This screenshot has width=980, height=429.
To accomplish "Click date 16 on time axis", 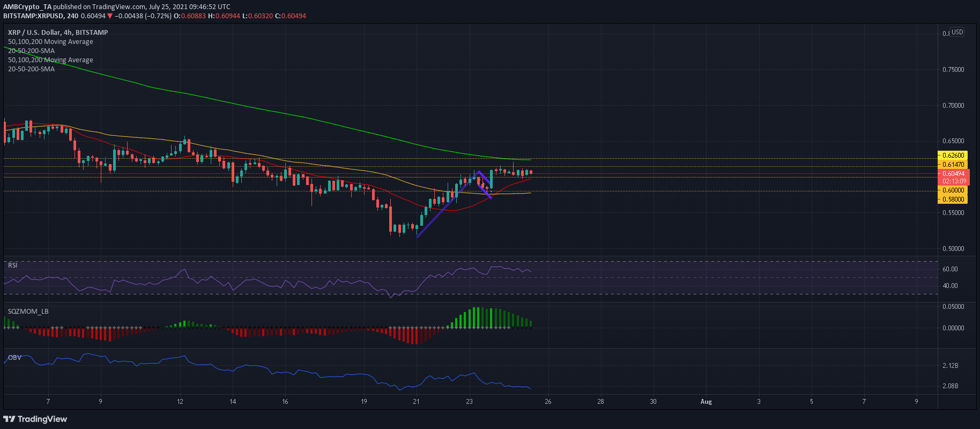I will pyautogui.click(x=285, y=402).
